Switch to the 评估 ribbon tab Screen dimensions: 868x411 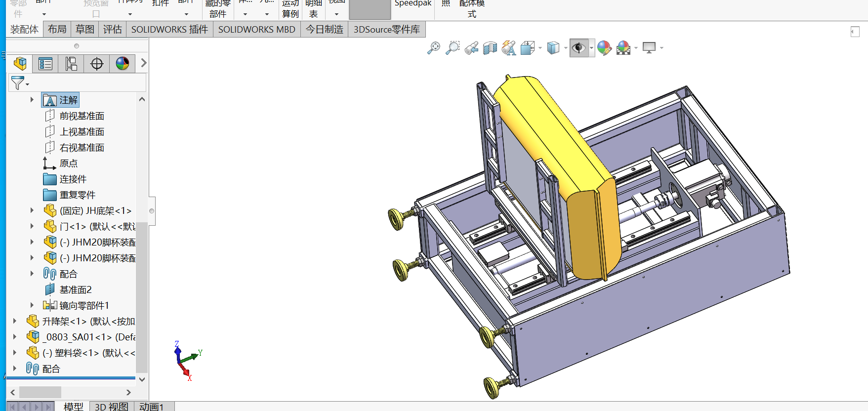point(112,30)
